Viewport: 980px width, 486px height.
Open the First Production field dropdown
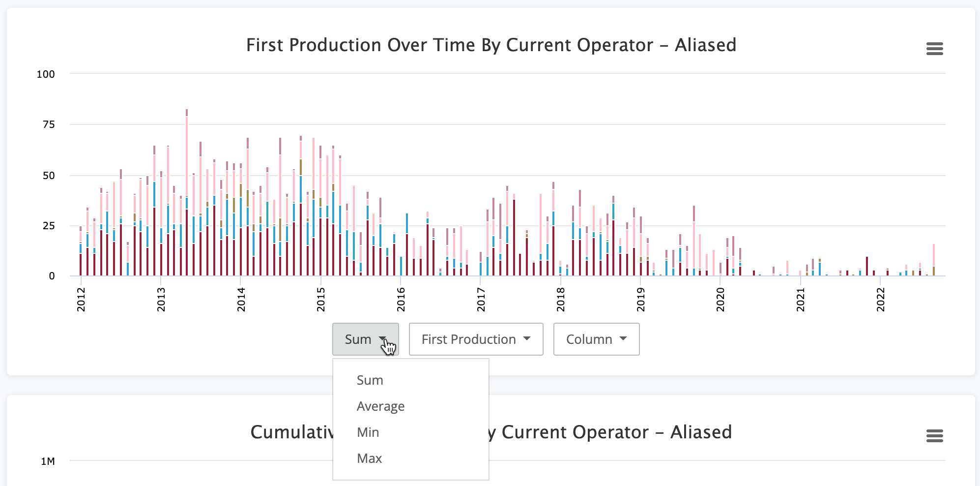pyautogui.click(x=475, y=339)
